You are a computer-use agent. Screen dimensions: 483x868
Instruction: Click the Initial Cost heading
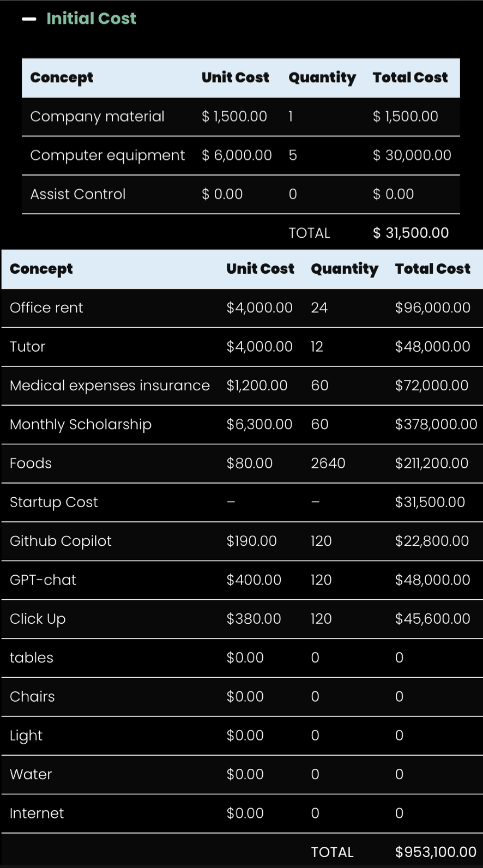click(x=91, y=19)
